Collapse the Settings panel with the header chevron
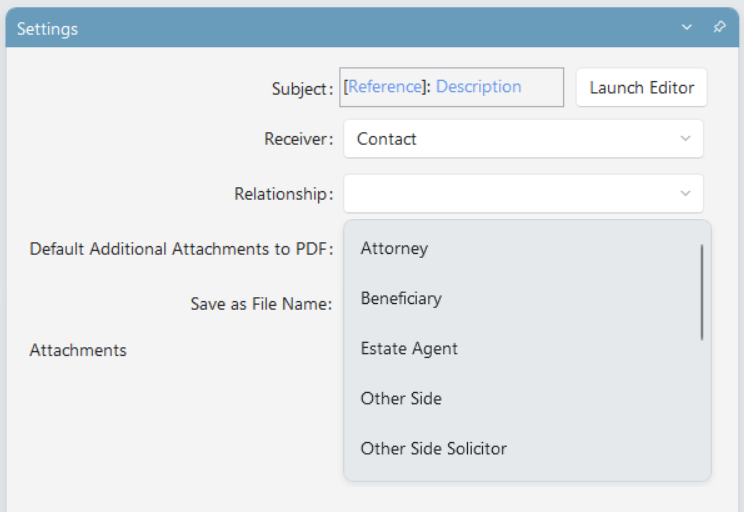Screen dimensions: 744x512 click(687, 28)
